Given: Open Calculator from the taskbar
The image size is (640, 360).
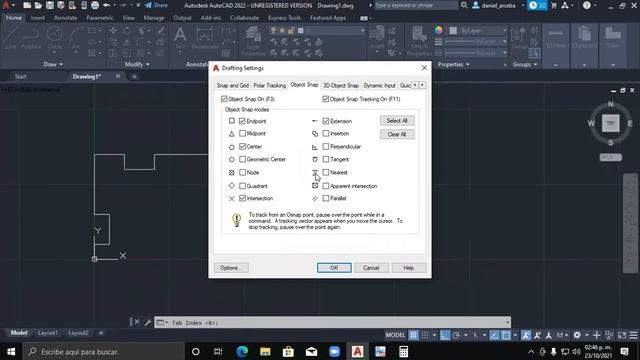Looking at the screenshot, I should pos(403,351).
